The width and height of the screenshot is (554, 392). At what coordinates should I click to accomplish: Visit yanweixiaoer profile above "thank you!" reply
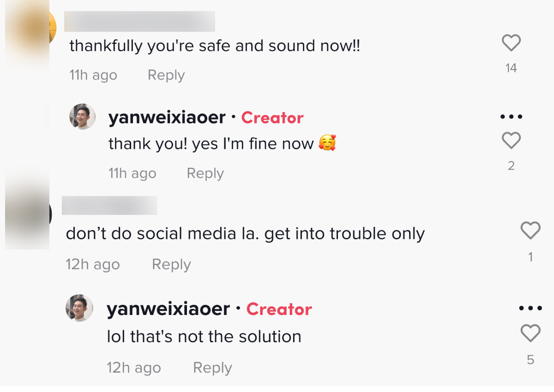coord(167,118)
